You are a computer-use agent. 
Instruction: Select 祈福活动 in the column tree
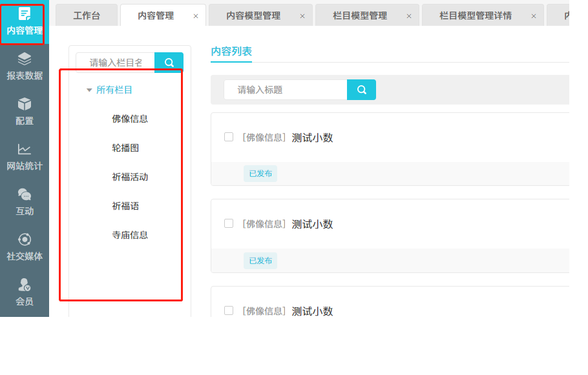(130, 177)
